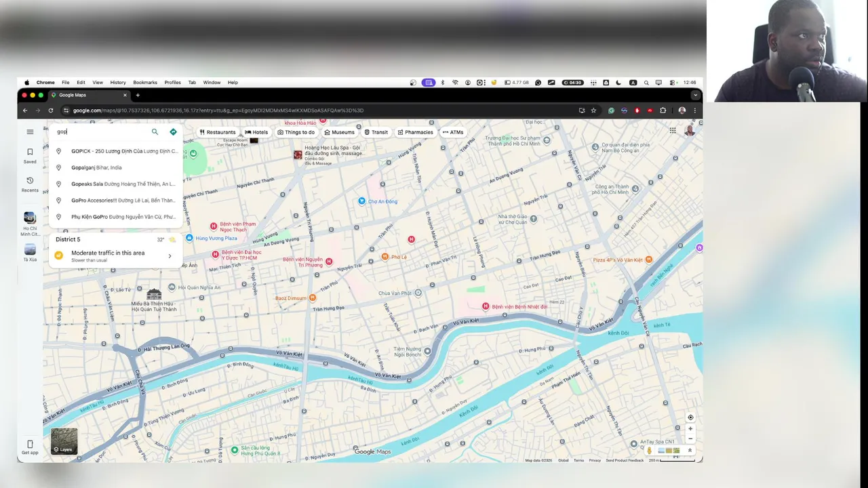Click AnTay Spa CN1 marker
Viewport: 868px width, 488px height.
[633, 444]
